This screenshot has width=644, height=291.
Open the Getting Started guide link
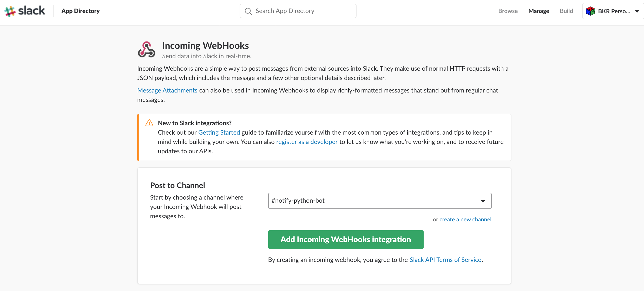pos(219,133)
